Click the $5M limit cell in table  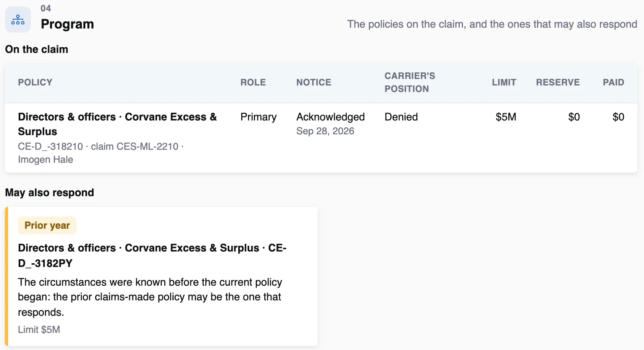click(x=506, y=117)
